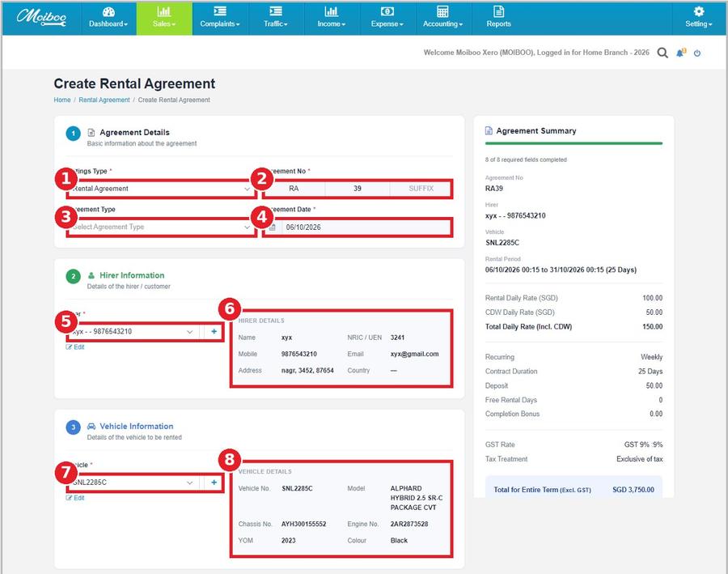
Task: Click the green summary progress bar
Action: pos(574,143)
